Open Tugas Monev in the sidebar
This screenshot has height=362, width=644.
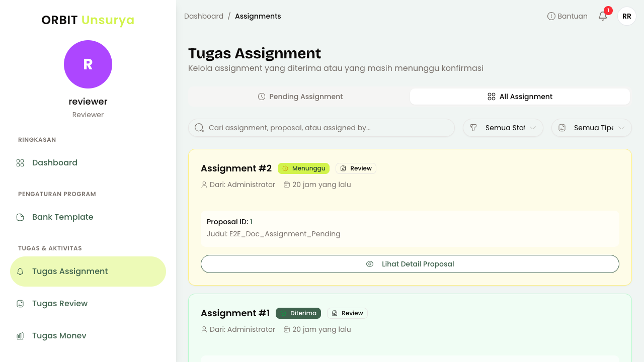click(88, 336)
